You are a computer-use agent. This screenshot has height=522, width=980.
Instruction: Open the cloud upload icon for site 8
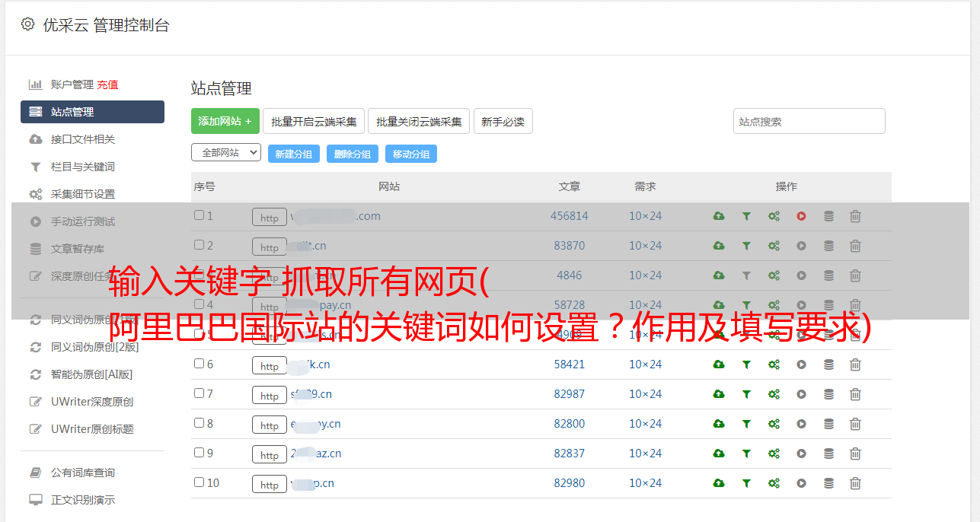click(x=719, y=424)
